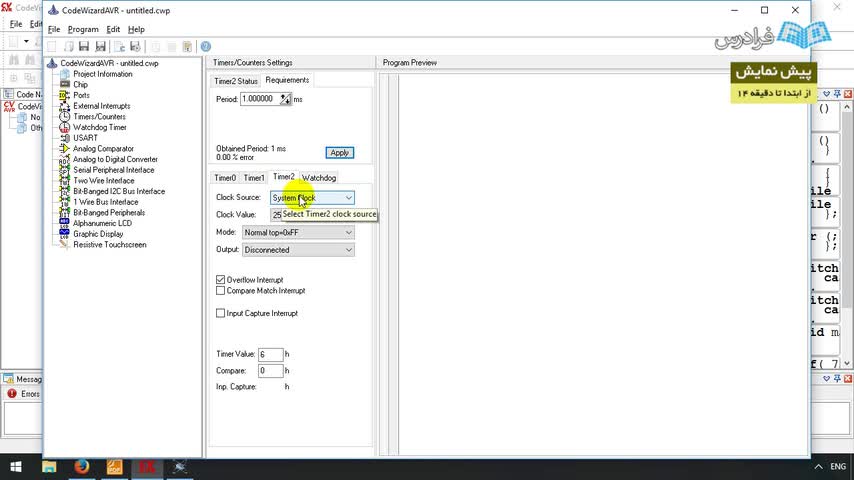Image resolution: width=854 pixels, height=480 pixels.
Task: Select the Timer2 tab
Action: point(283,177)
